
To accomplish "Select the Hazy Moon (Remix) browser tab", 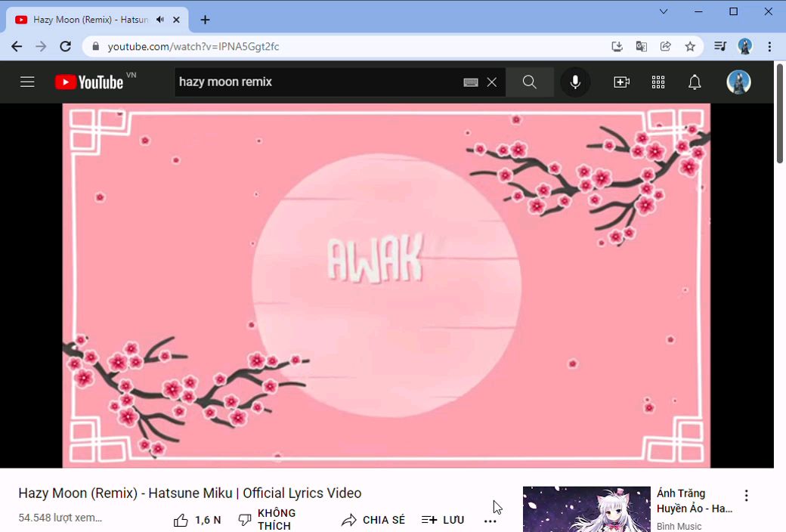I will [97, 20].
